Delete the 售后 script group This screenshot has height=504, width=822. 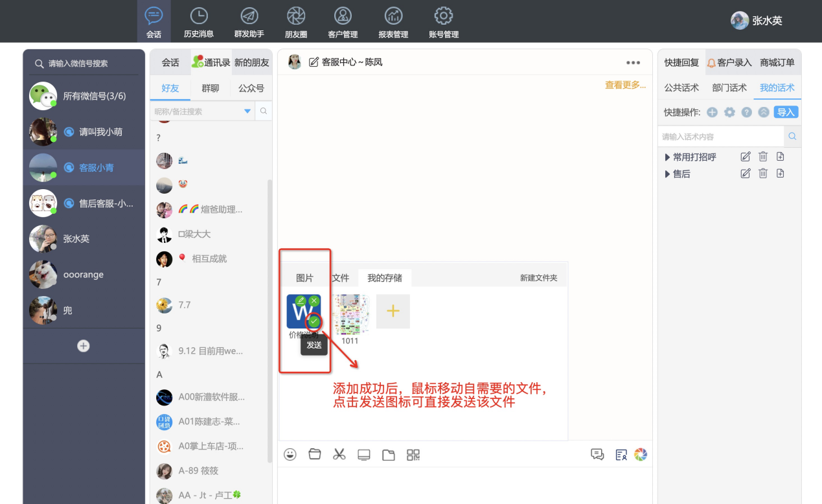(763, 174)
